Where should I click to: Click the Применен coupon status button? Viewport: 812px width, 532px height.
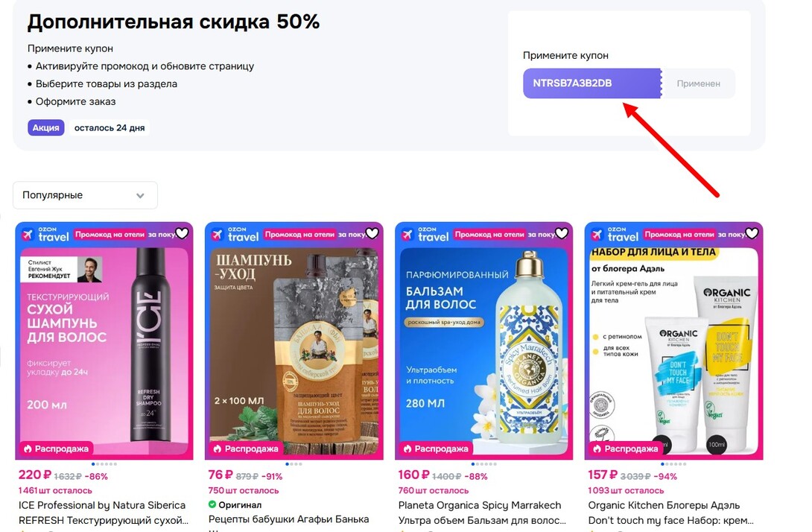click(698, 83)
